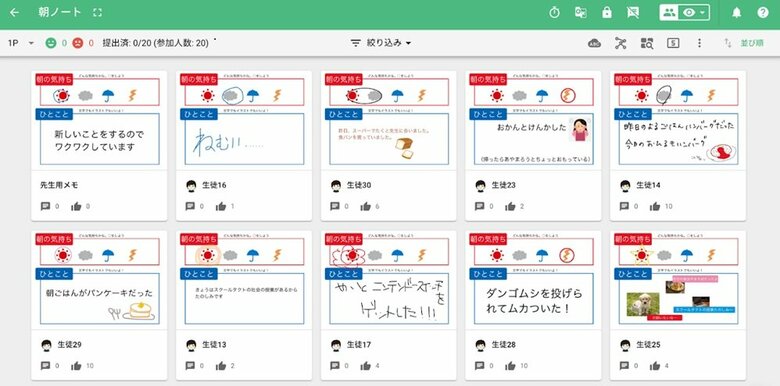
Task: Click the 生徒29 student name
Action: (70, 345)
